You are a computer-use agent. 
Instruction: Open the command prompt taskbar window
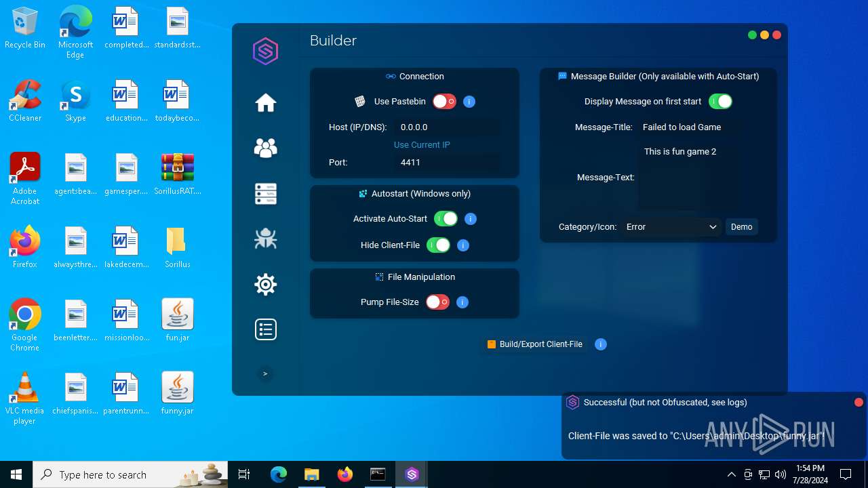(x=378, y=474)
